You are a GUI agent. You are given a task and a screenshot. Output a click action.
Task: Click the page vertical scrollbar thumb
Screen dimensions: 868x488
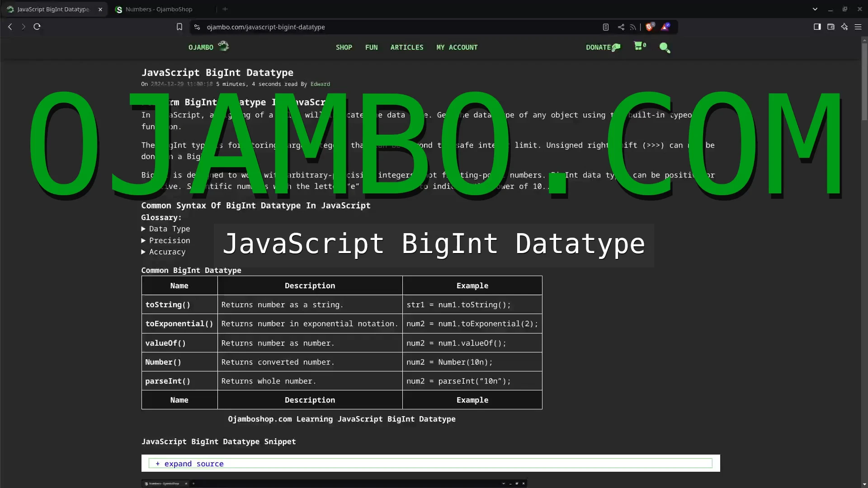pyautogui.click(x=864, y=81)
